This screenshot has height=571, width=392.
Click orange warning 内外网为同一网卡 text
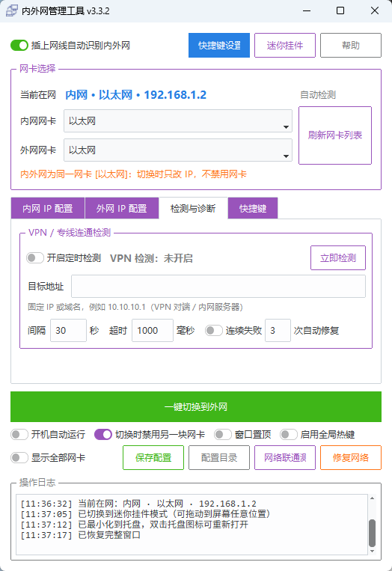[134, 174]
